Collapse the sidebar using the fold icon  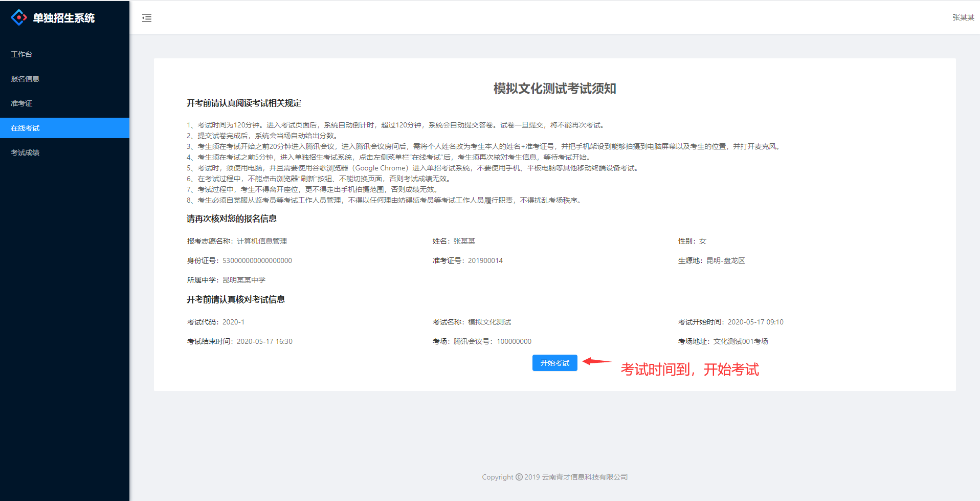[x=147, y=17]
